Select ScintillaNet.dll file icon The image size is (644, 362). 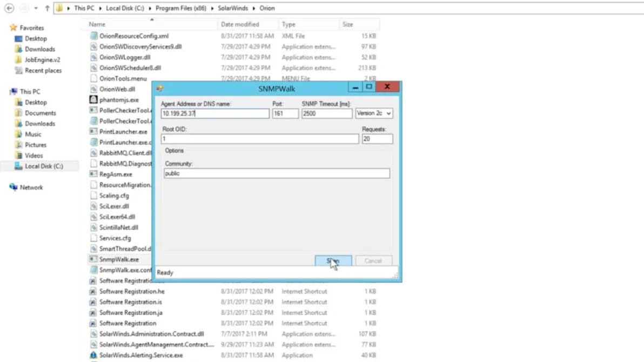[x=93, y=227]
